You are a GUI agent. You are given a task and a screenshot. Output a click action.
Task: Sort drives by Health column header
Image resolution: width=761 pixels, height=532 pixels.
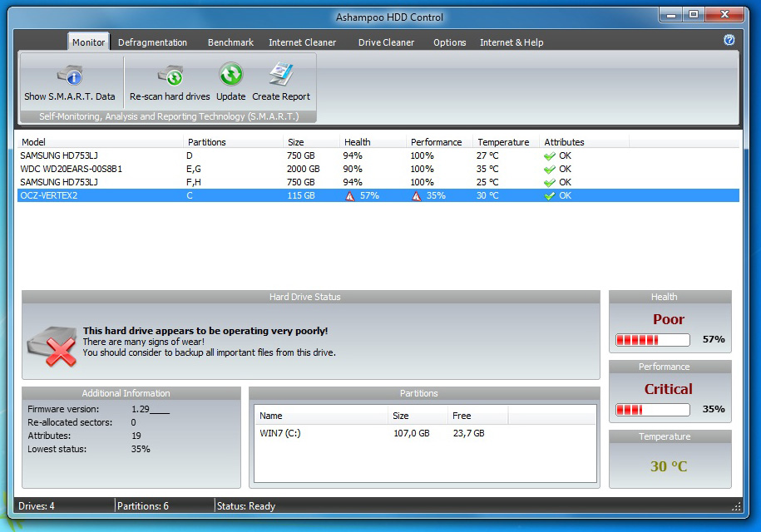coord(373,142)
